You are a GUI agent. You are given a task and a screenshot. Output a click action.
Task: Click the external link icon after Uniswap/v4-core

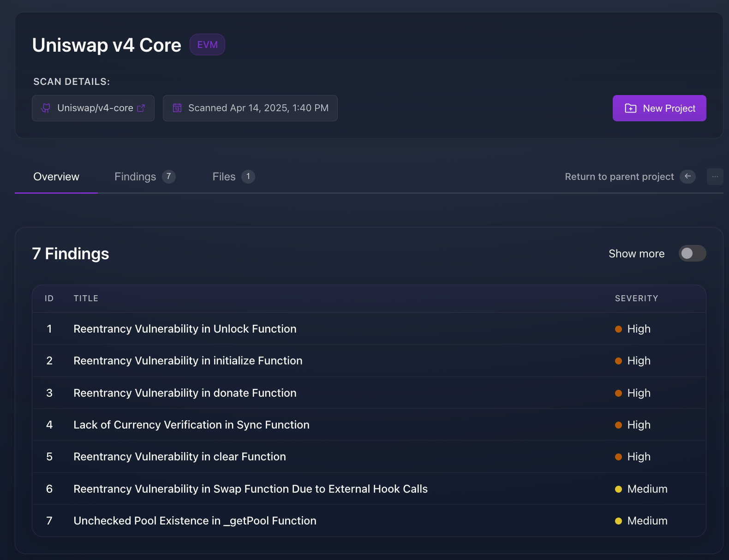coord(141,108)
